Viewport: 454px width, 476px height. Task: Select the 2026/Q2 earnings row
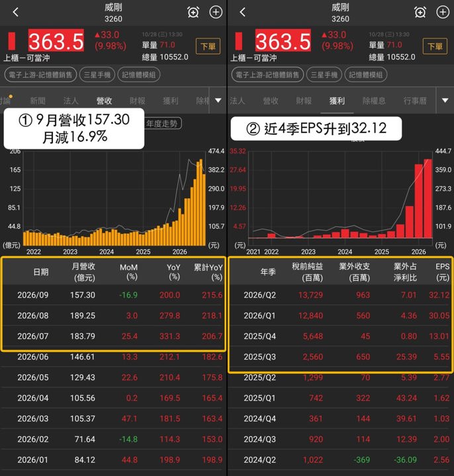pos(340,295)
